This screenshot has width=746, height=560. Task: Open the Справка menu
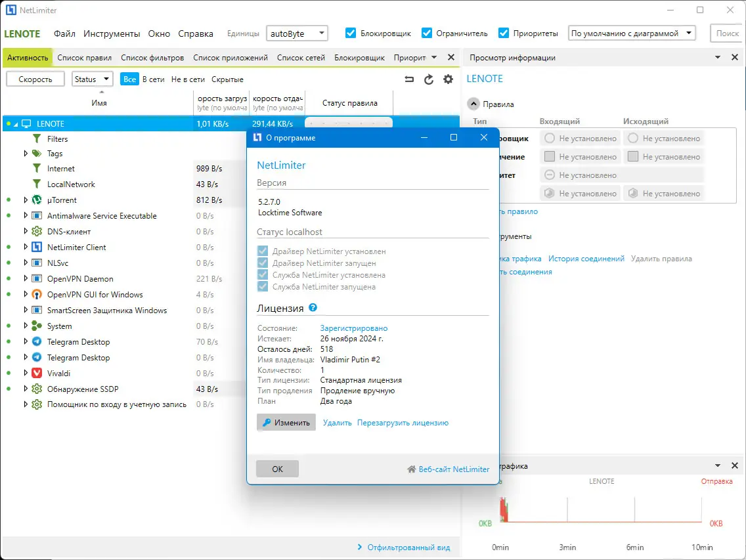pyautogui.click(x=196, y=33)
